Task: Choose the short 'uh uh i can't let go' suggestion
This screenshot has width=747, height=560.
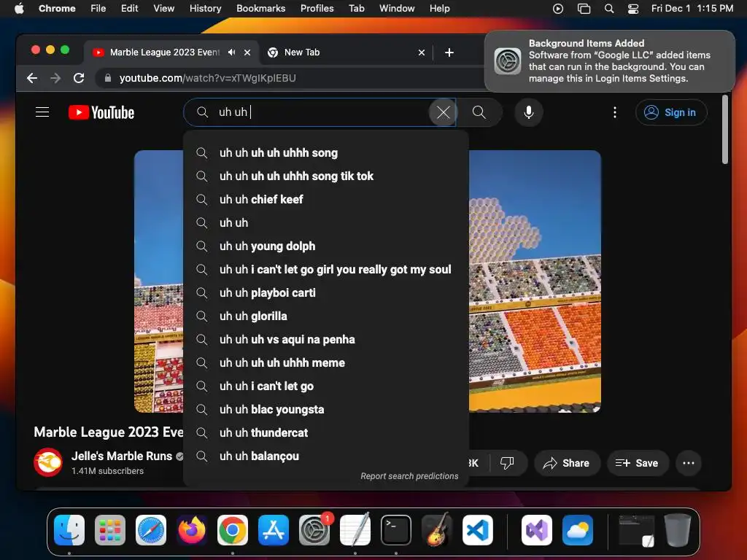Action: 326,386
